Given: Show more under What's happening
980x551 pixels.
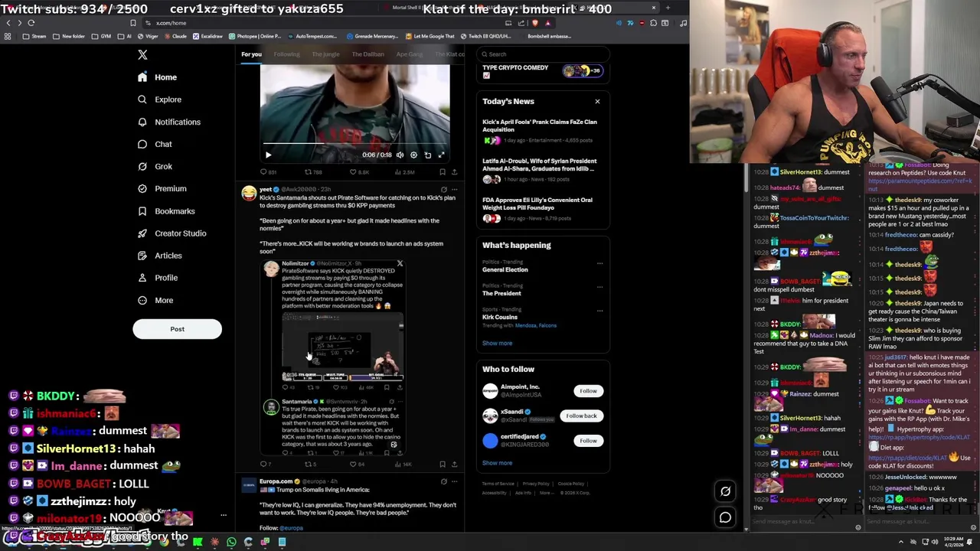Looking at the screenshot, I should point(497,343).
